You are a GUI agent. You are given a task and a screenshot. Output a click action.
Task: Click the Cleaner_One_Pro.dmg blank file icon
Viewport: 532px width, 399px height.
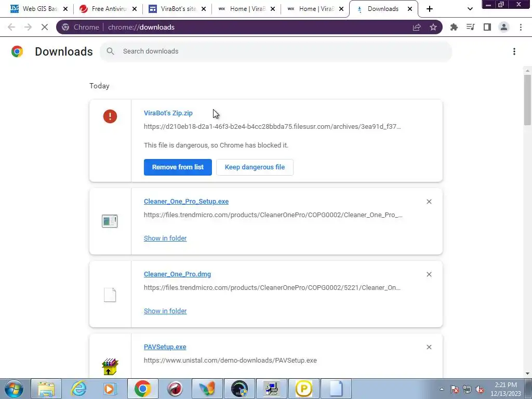point(110,295)
